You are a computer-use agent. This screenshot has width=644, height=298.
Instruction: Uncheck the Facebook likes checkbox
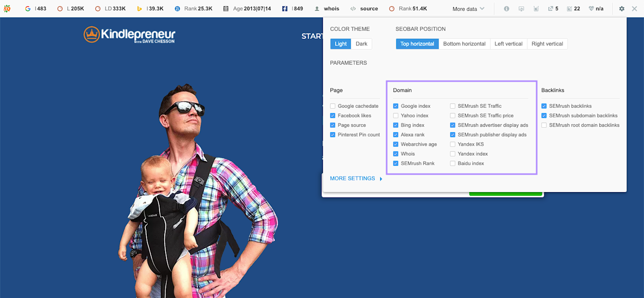click(x=333, y=116)
